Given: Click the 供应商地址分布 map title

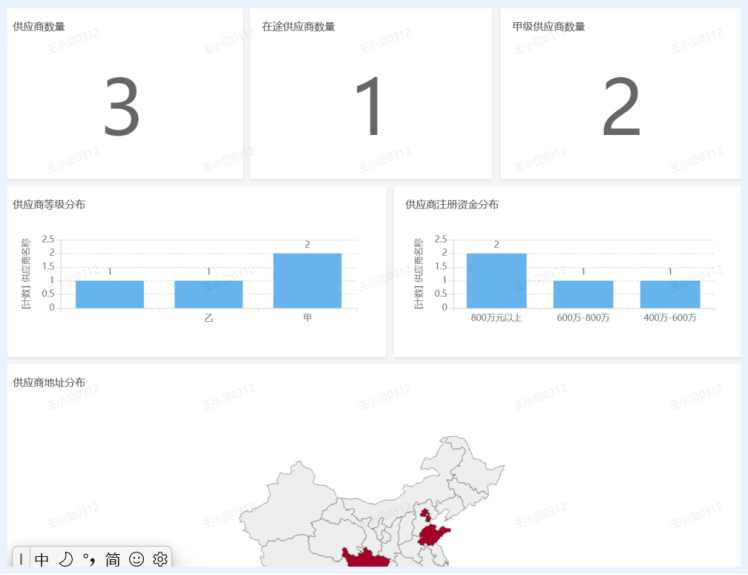Looking at the screenshot, I should click(x=49, y=382).
